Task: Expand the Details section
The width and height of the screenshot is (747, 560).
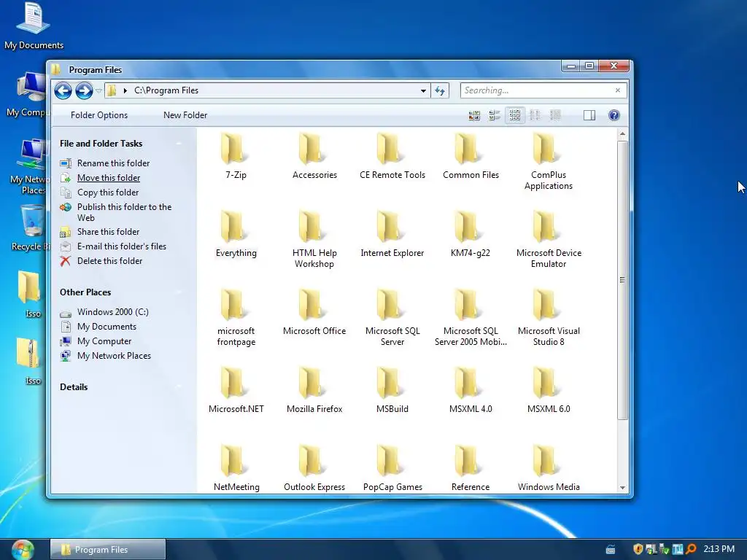Action: pos(179,387)
